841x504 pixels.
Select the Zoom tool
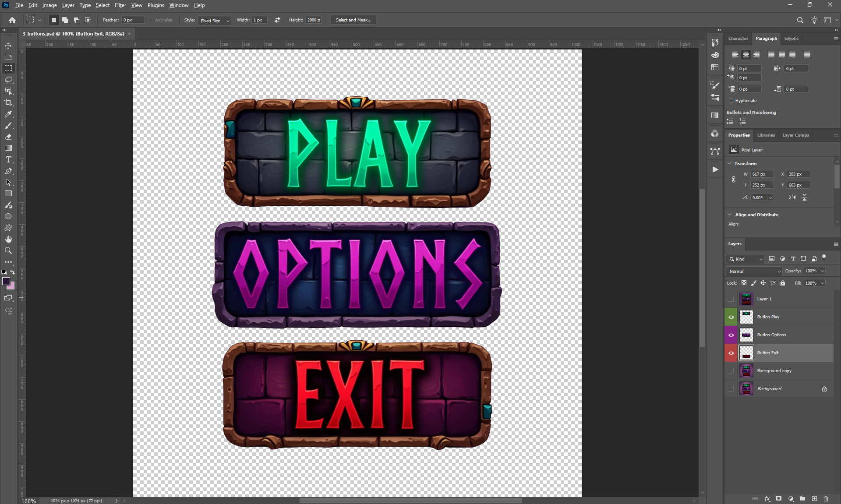[8, 250]
